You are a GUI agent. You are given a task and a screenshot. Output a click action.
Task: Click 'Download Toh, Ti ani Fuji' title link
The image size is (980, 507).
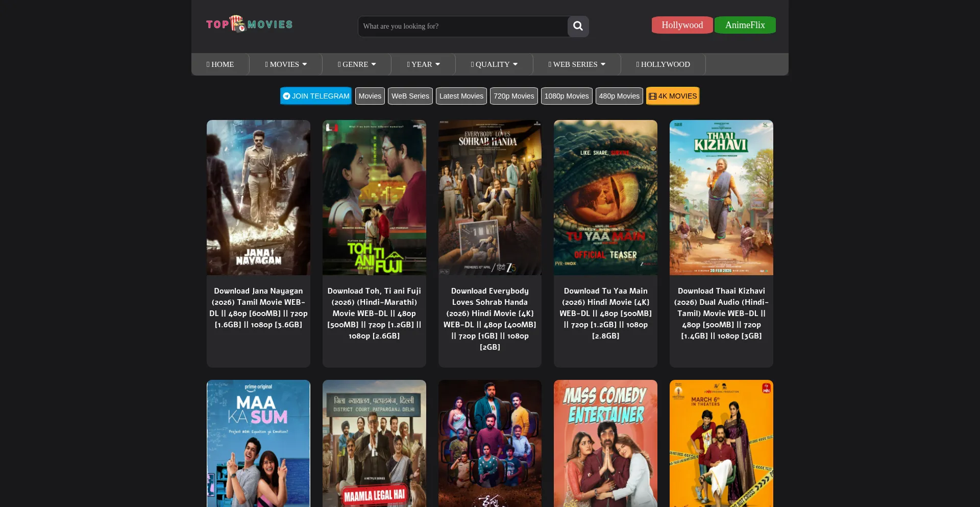tap(374, 313)
